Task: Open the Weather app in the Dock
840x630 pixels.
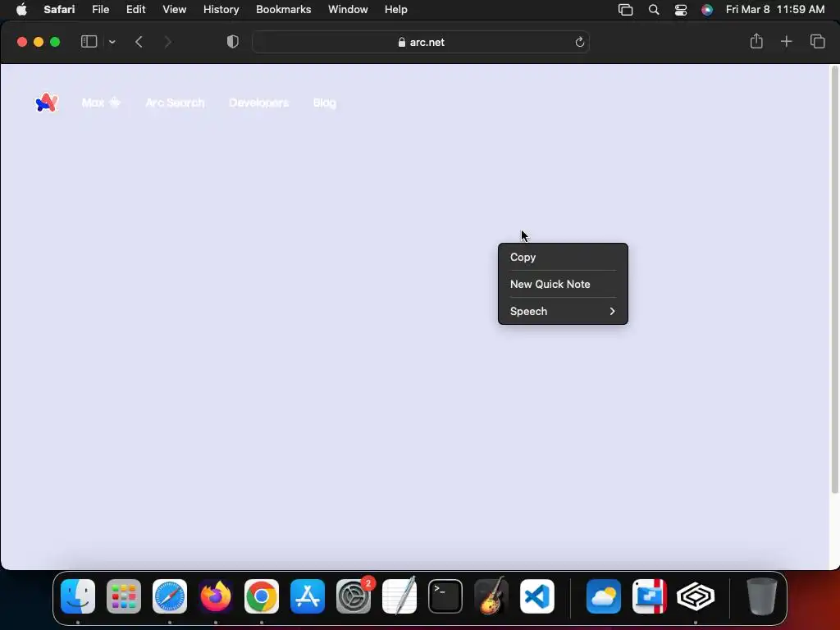Action: [604, 596]
